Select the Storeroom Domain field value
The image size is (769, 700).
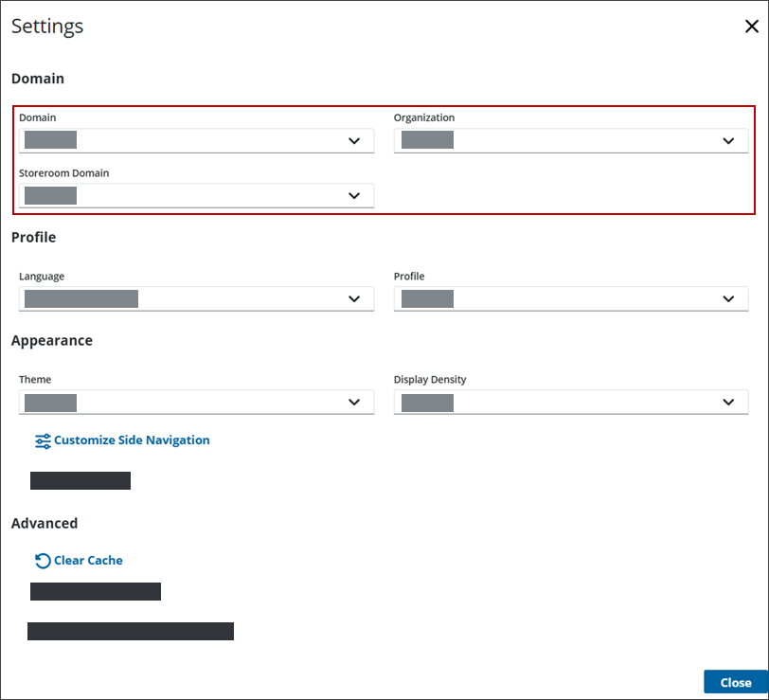point(51,196)
